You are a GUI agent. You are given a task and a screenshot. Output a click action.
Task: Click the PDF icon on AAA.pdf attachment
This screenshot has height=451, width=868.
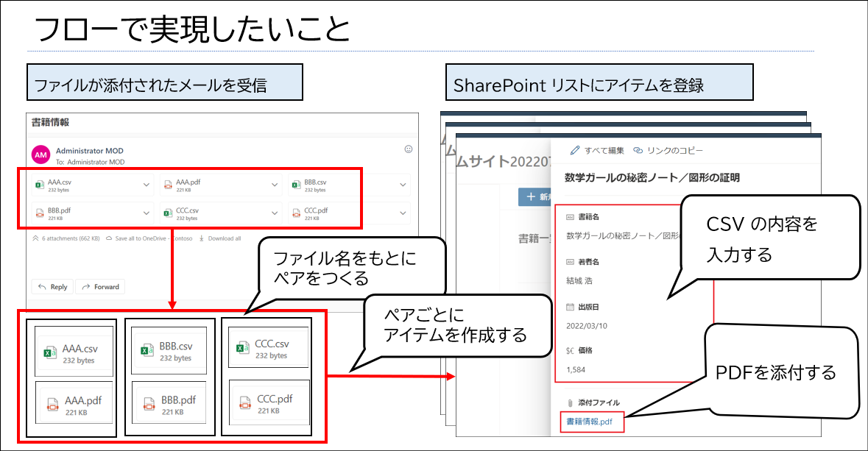pyautogui.click(x=167, y=184)
